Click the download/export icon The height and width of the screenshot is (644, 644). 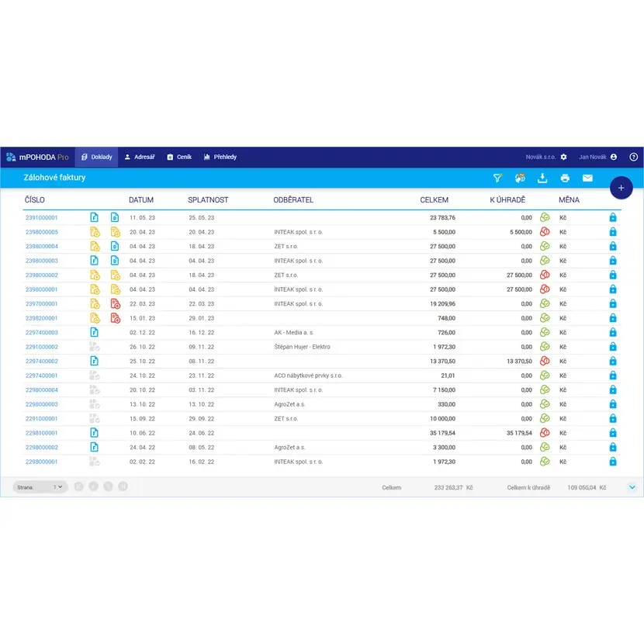pos(542,178)
